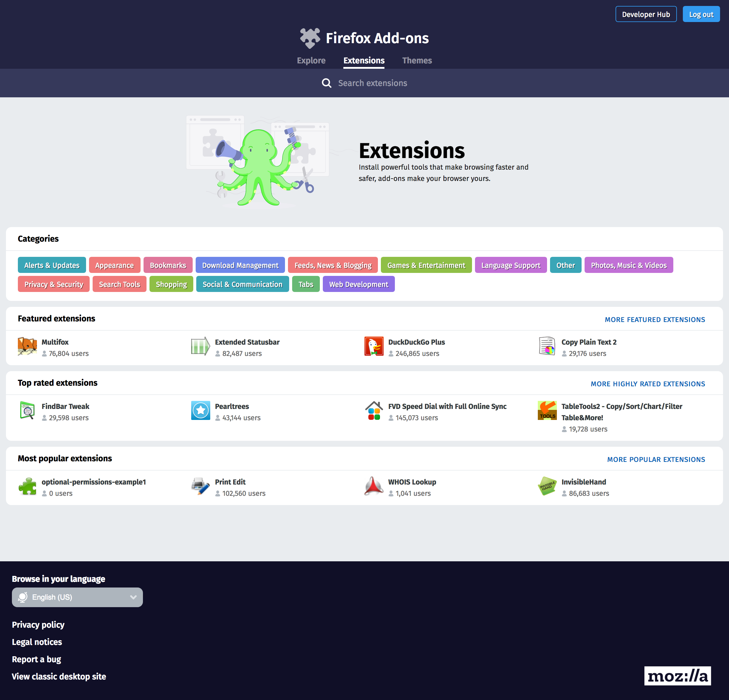
Task: Switch to the Extensions tab
Action: [364, 60]
